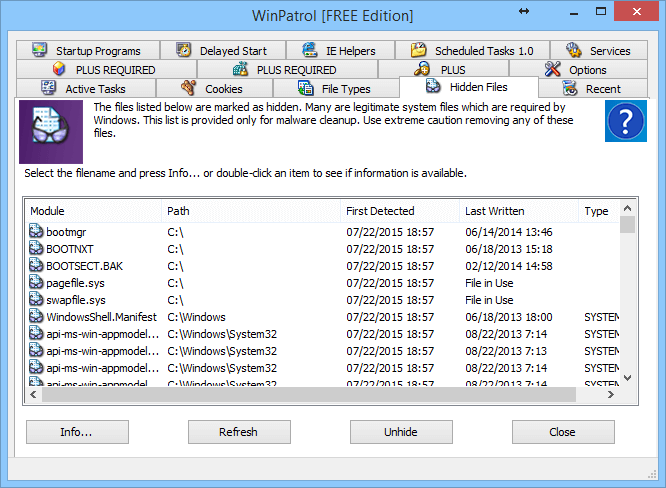Click the registry PLUS REQUIRED tab icon
The width and height of the screenshot is (666, 488).
[240, 69]
